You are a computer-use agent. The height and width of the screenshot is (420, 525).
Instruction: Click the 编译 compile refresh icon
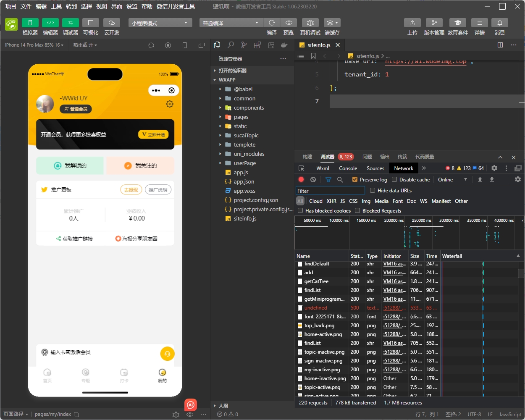[272, 23]
